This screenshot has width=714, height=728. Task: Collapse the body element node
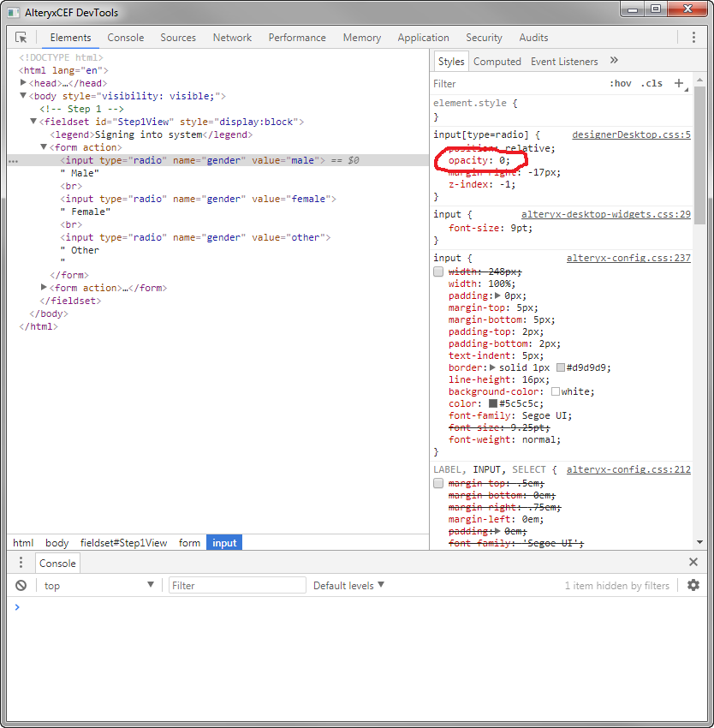point(23,96)
